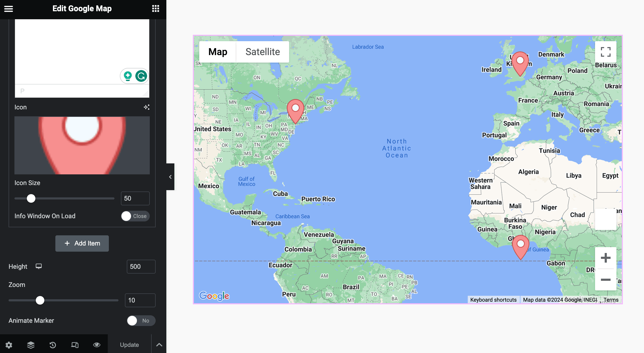The width and height of the screenshot is (644, 353).
Task: Click the hamburger menu icon top-left
Action: tap(8, 8)
